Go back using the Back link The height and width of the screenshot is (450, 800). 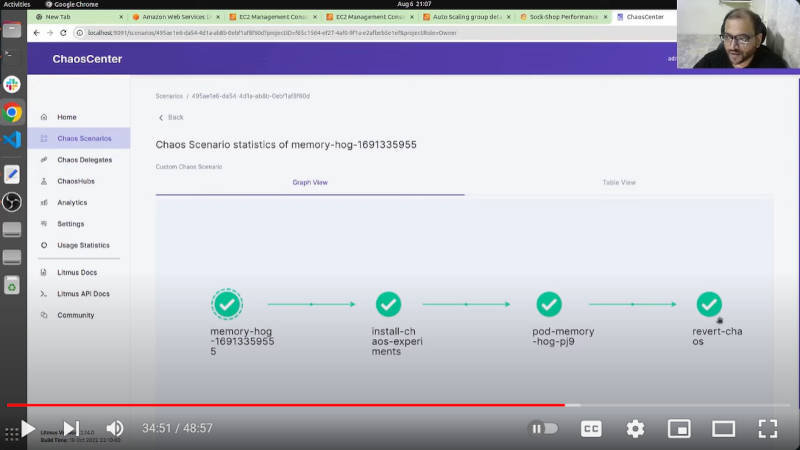[x=171, y=117]
